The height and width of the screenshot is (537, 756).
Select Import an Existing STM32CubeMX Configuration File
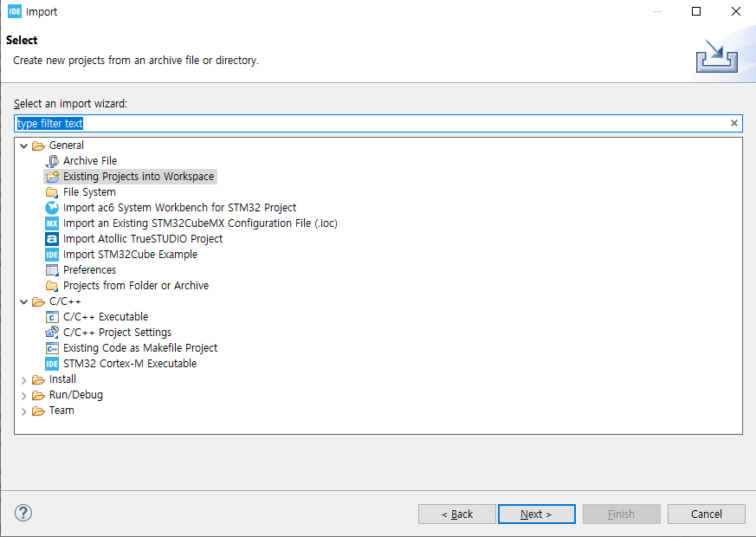[x=200, y=223]
